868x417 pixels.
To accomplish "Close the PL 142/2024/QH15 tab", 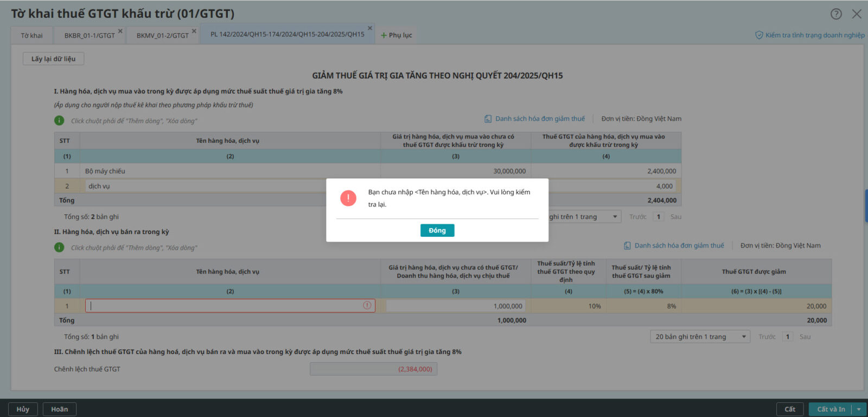I will click(x=370, y=28).
